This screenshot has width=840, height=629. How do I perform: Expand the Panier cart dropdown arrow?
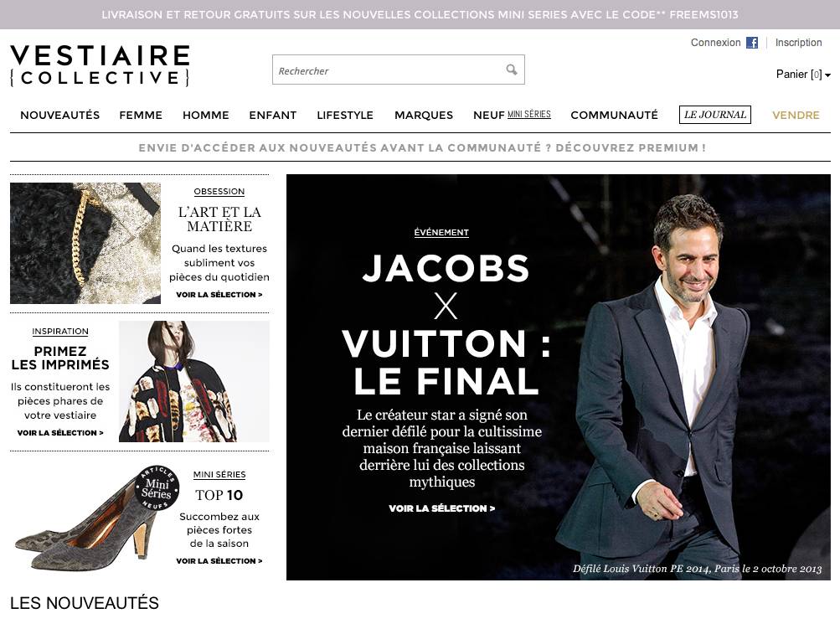click(x=827, y=75)
